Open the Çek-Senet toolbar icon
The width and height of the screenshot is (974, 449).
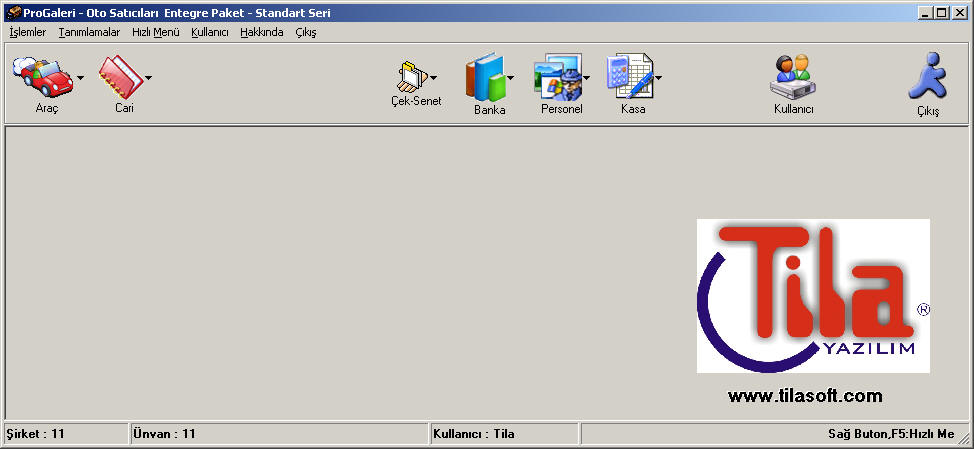[410, 76]
